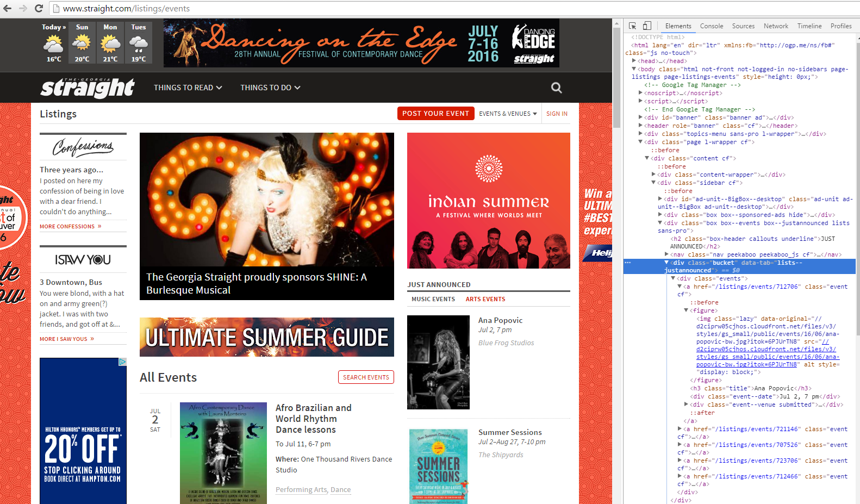Click Tuesday weather forecast icon
The width and height of the screenshot is (860, 504).
coord(139,43)
